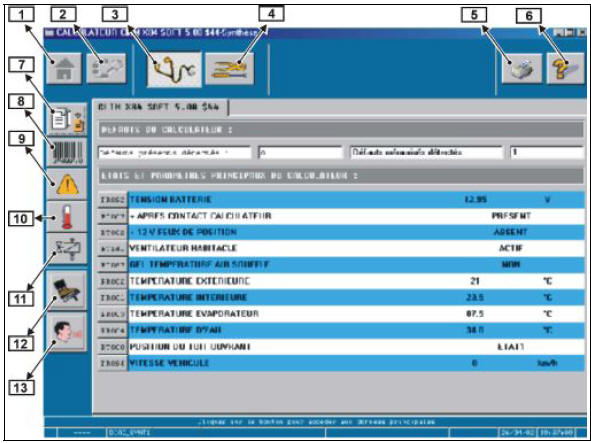This screenshot has height=443, width=591.
Task: Open help with the question mark icon
Action: (565, 69)
